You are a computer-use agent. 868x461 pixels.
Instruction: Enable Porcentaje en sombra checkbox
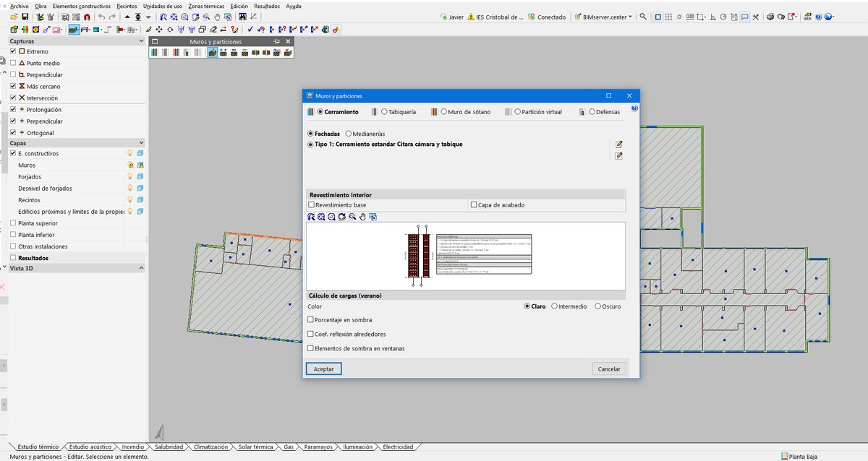311,319
